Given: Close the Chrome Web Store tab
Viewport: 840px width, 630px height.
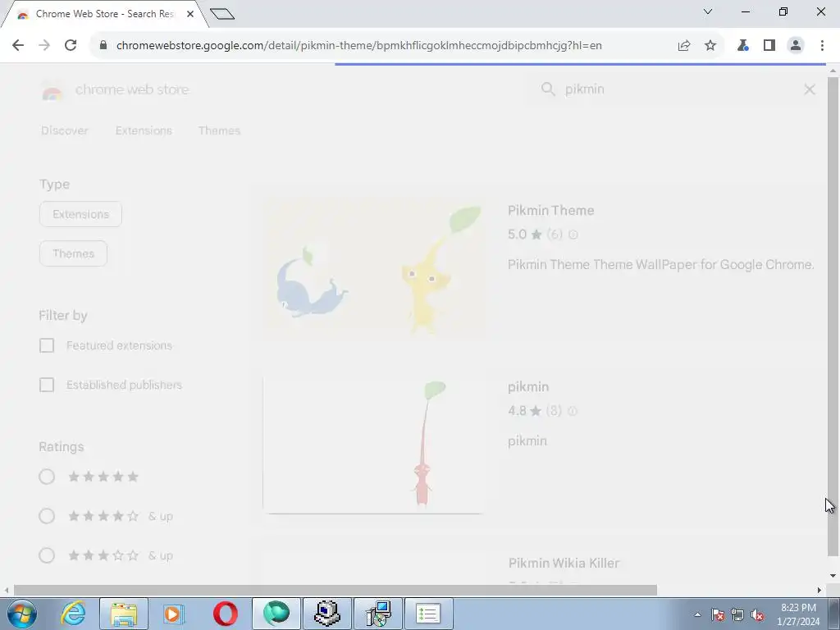Looking at the screenshot, I should click(x=190, y=14).
